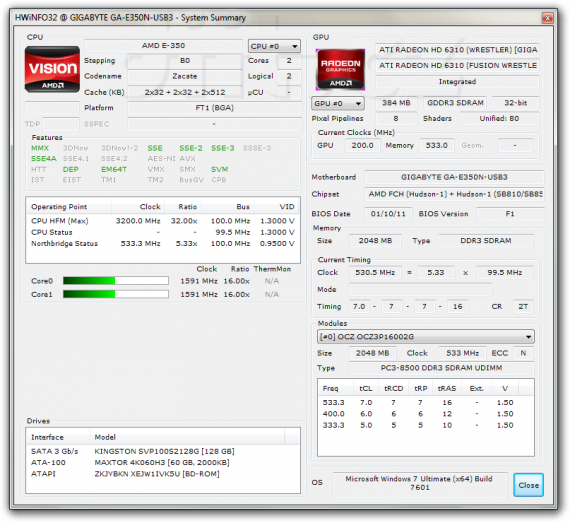
Task: Click the Radeon Graphics logo icon
Action: point(340,70)
